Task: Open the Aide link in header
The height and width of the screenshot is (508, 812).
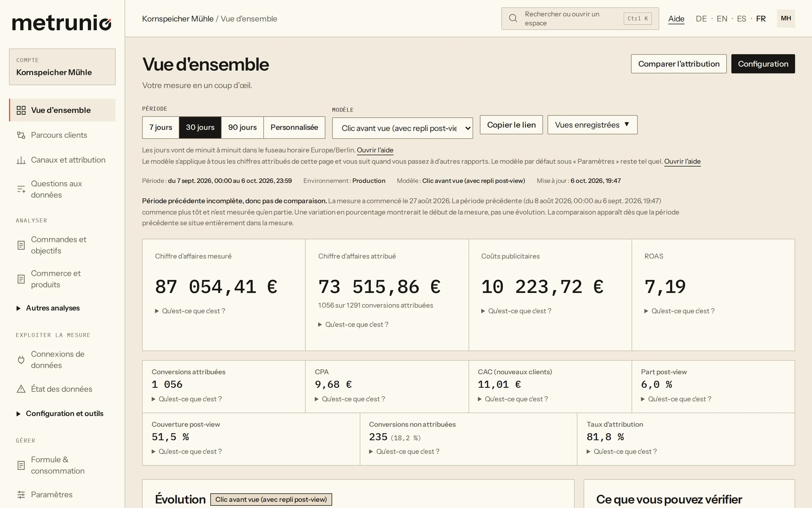Action: tap(676, 19)
